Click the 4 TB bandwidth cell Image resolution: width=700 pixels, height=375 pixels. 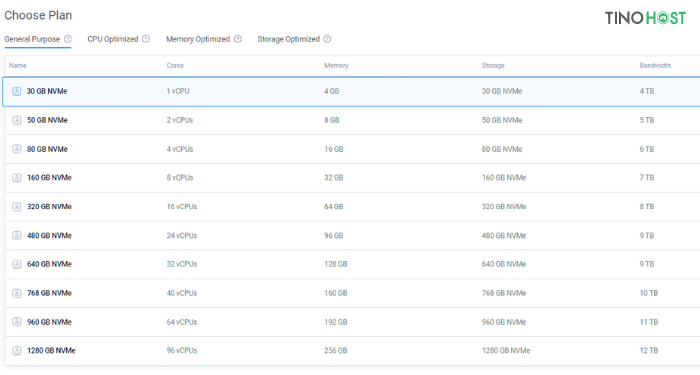(x=647, y=91)
